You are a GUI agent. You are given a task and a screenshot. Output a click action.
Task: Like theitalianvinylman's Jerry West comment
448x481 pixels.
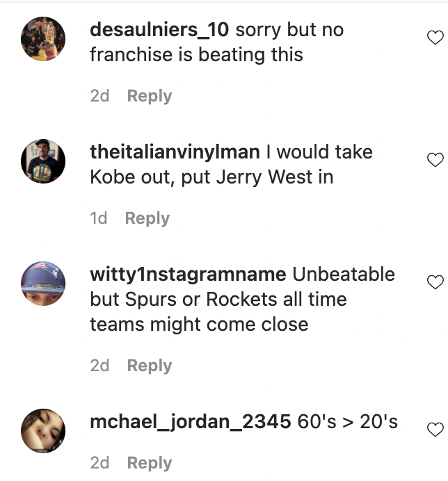435,160
